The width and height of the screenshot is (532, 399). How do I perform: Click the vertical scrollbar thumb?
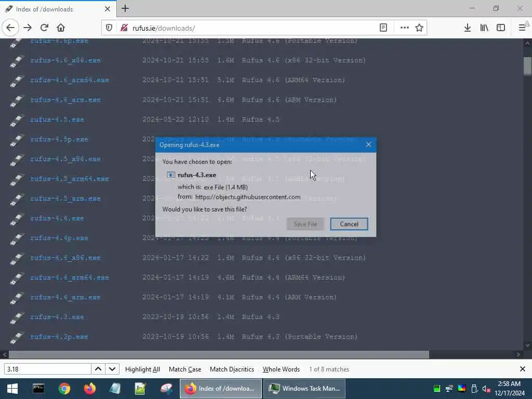pos(527,66)
